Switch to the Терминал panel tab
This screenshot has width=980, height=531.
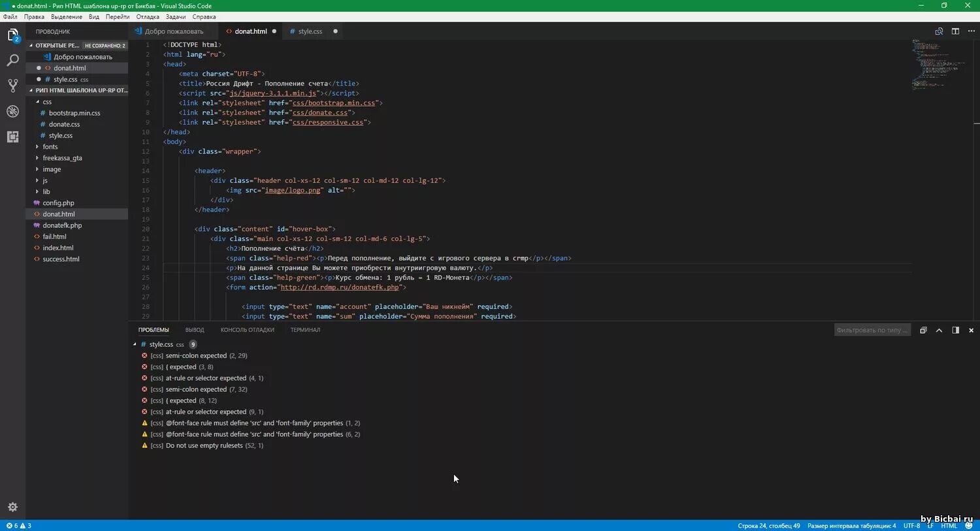point(305,330)
